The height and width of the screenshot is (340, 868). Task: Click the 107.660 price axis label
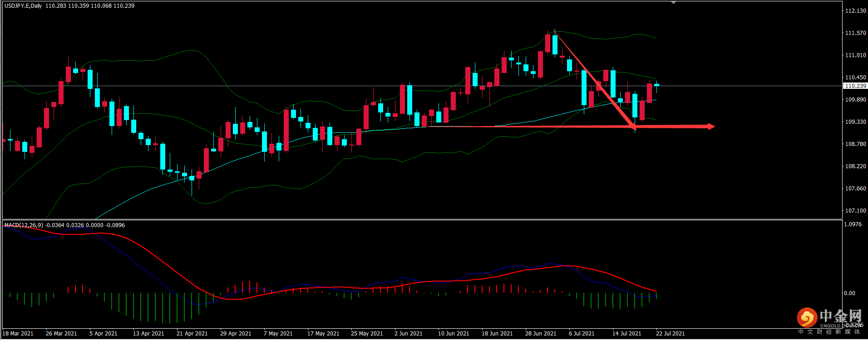point(855,189)
